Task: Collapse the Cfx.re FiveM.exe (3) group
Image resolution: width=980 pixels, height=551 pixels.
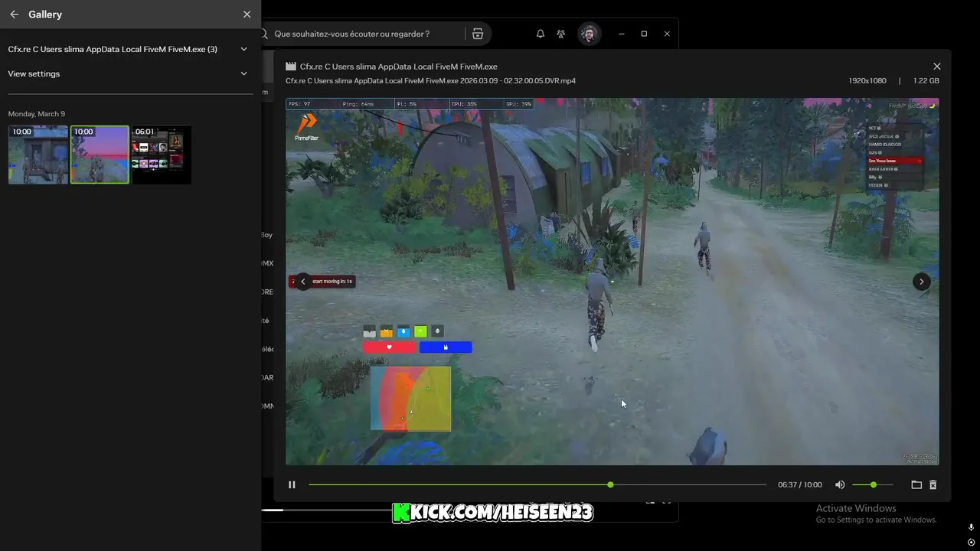Action: 243,49
